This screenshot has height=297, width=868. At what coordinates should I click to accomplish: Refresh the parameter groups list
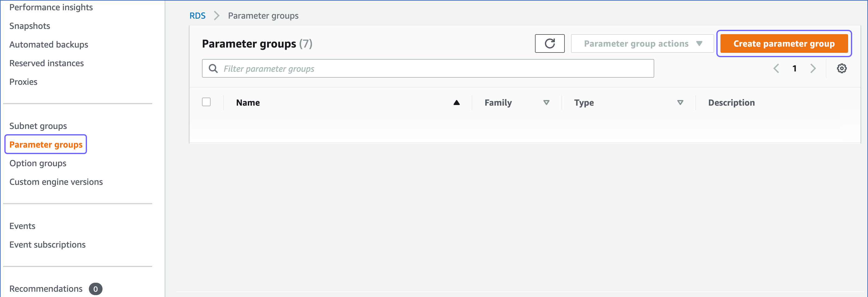(x=550, y=43)
